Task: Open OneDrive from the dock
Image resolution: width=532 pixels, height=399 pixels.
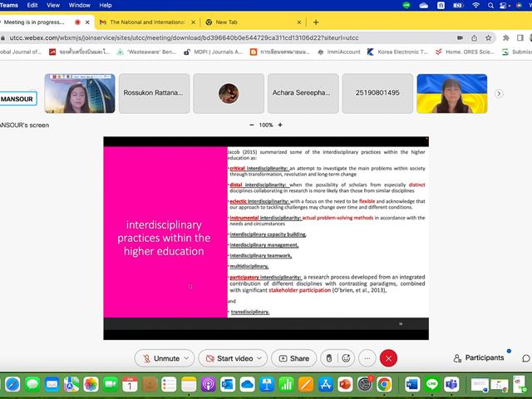Action: click(x=248, y=384)
